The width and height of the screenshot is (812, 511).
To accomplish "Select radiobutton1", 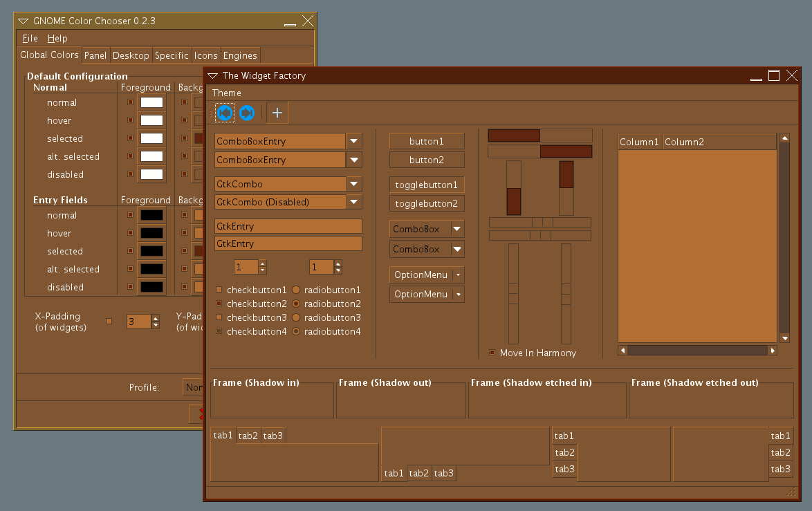I will pos(296,290).
